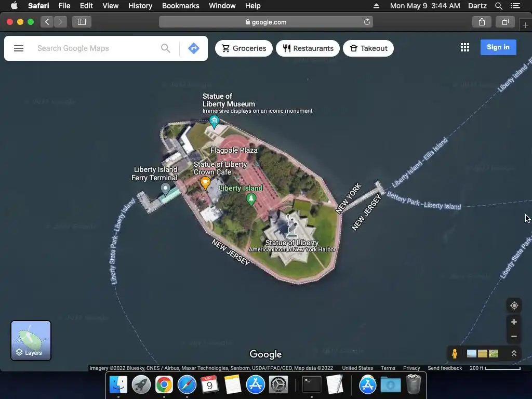
Task: Open the Safari application menu
Action: (38, 6)
